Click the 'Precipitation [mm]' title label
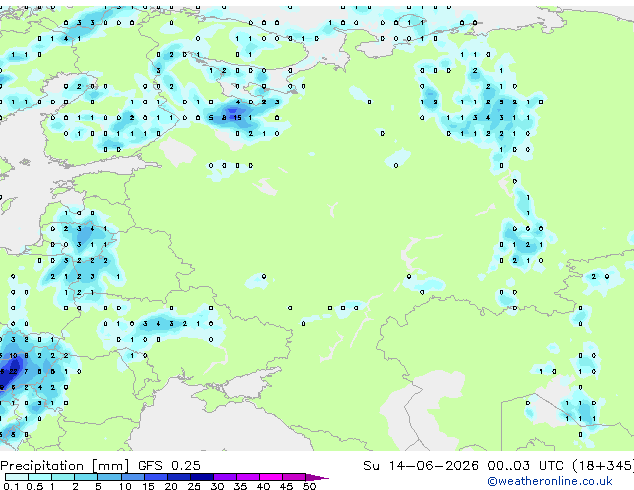 (65, 466)
